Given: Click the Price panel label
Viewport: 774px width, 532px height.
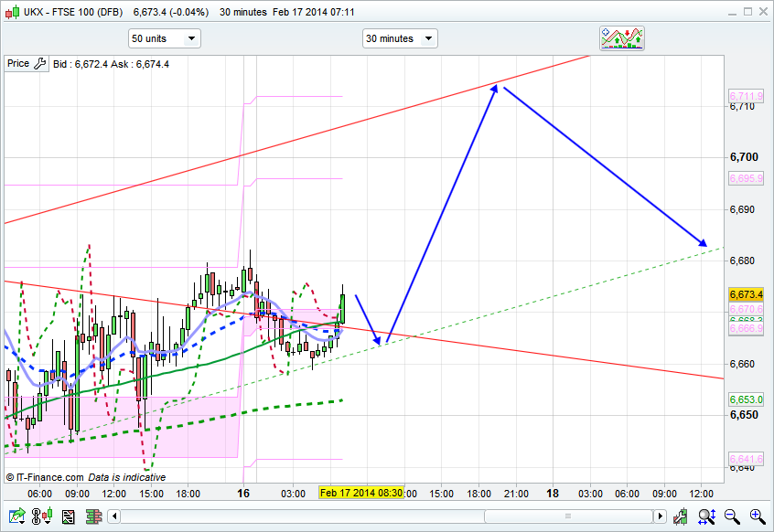Looking at the screenshot, I should (x=17, y=64).
